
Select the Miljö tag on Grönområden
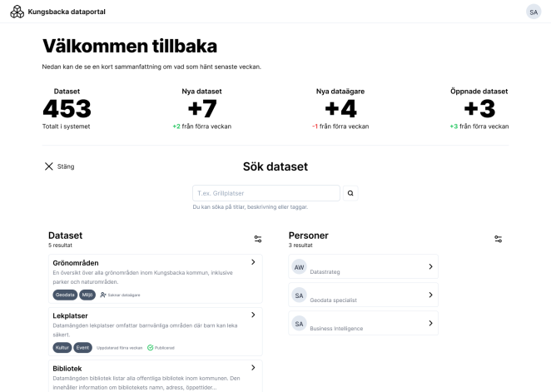(x=87, y=295)
